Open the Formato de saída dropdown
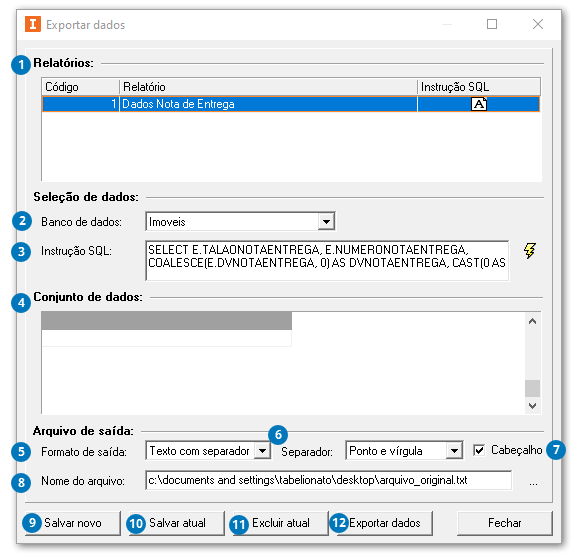Screen dimensions: 581x557 262,451
